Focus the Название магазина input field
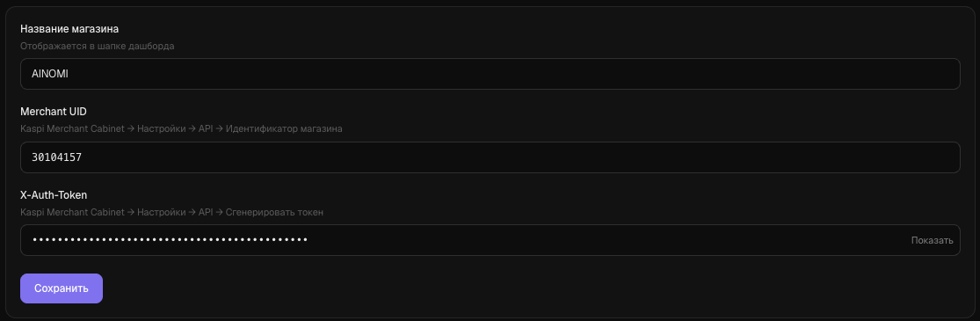Viewport: 980px width, 321px height. [x=490, y=74]
